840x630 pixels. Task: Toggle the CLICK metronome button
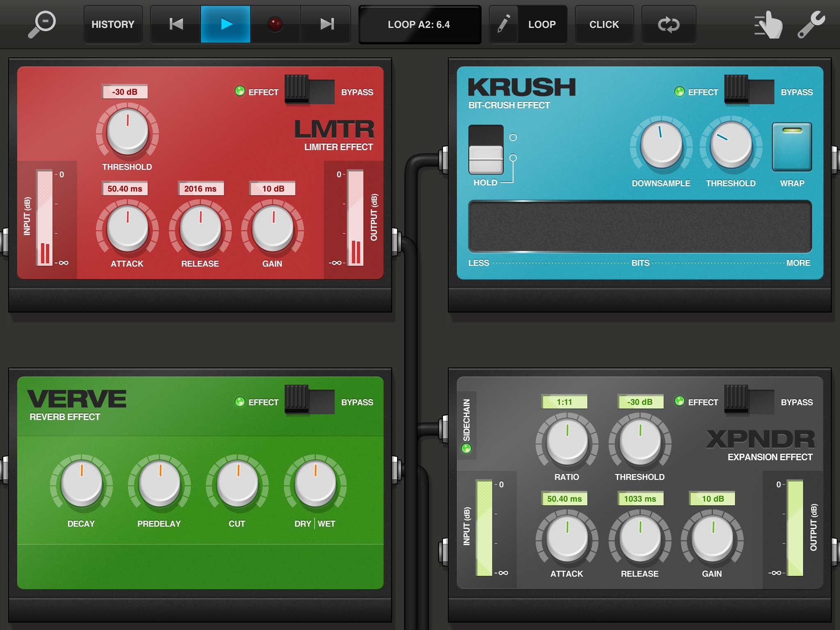pos(604,24)
